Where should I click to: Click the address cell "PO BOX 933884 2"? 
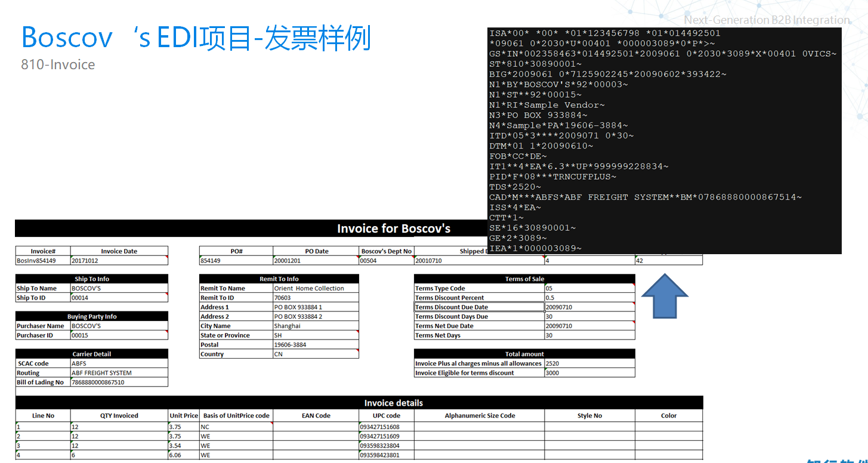(316, 316)
